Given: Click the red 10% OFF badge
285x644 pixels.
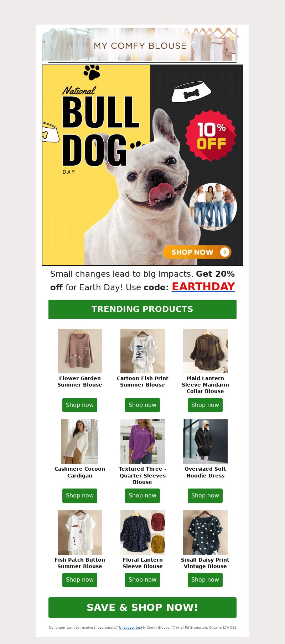Looking at the screenshot, I should (211, 136).
